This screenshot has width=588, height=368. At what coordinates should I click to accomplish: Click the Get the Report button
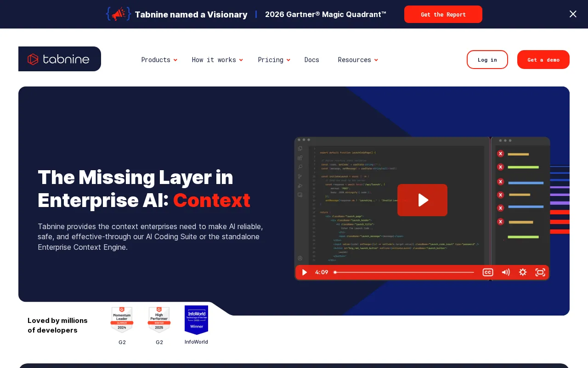point(443,14)
